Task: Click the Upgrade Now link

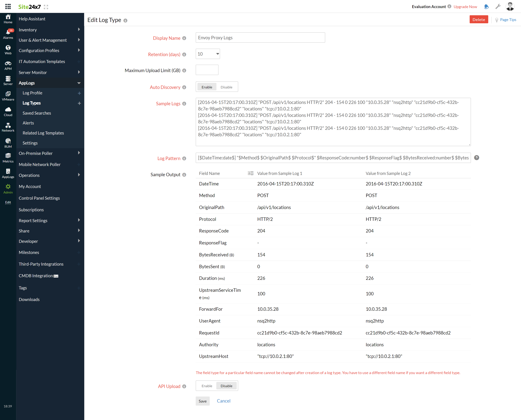Action: [465, 6]
